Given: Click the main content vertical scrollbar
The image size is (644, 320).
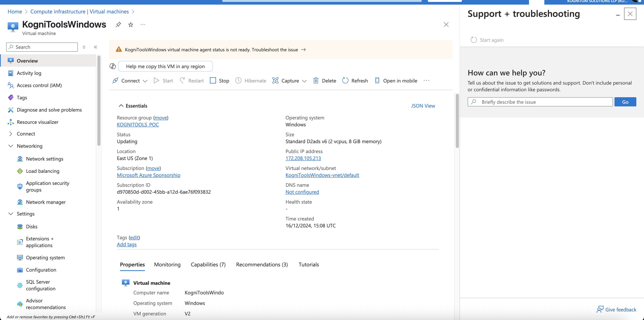Looking at the screenshot, I should [457, 121].
